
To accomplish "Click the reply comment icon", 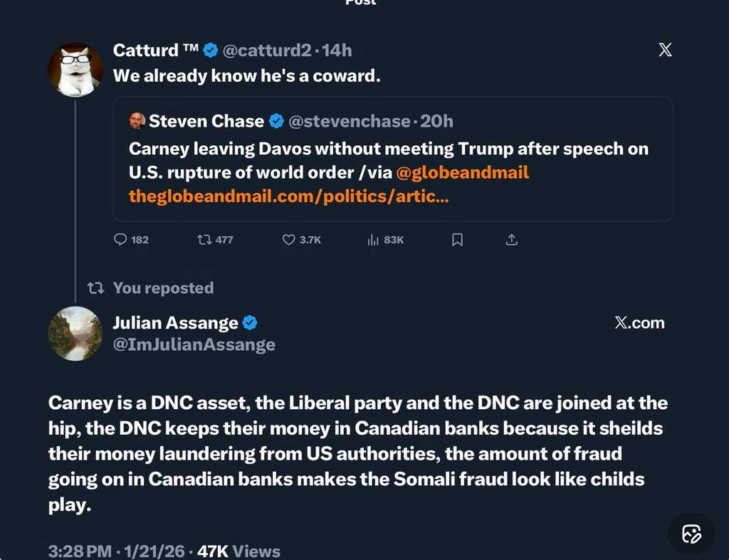I will pos(120,240).
